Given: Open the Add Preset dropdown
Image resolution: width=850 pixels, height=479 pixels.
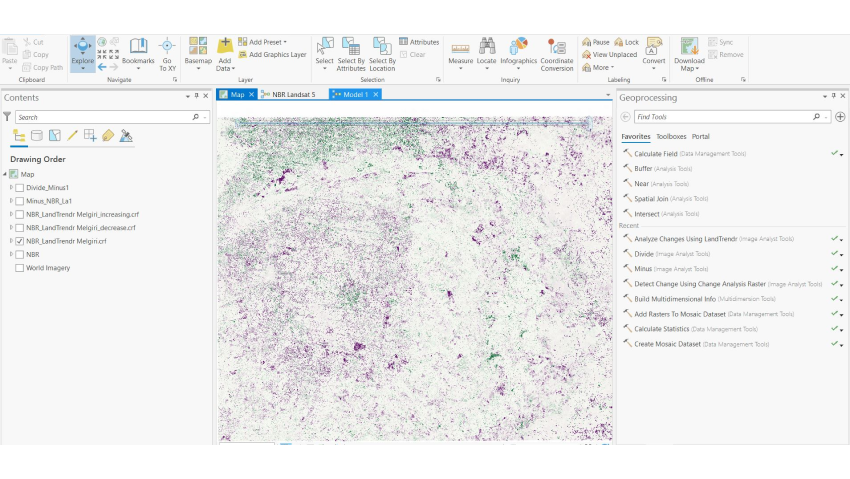Looking at the screenshot, I should coord(267,42).
